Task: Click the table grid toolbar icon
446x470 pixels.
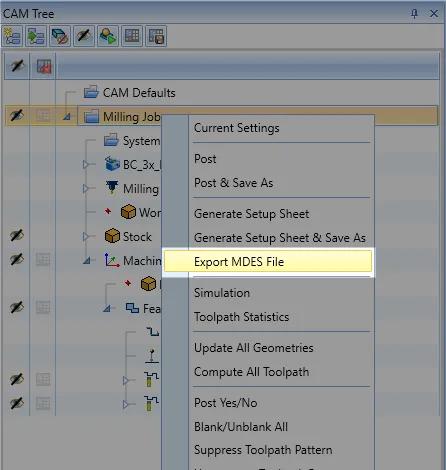Action: pyautogui.click(x=132, y=36)
